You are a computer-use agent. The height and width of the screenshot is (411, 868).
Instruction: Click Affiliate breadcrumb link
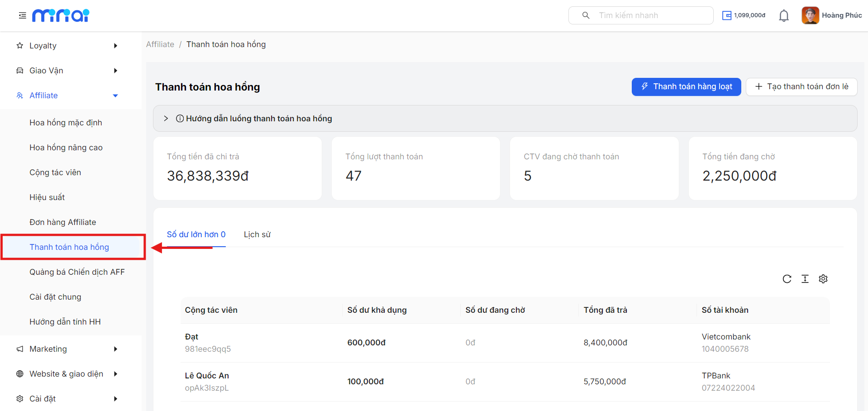[x=160, y=44]
